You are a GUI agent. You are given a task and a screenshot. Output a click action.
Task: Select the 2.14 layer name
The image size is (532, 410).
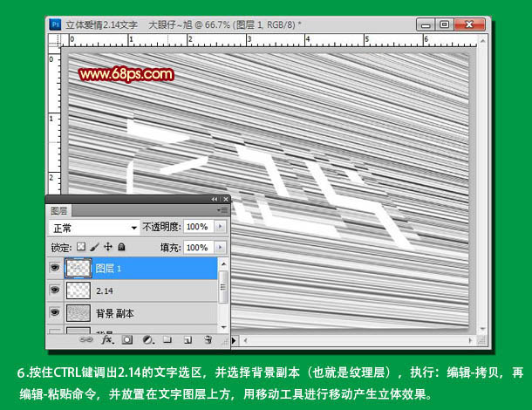104,290
